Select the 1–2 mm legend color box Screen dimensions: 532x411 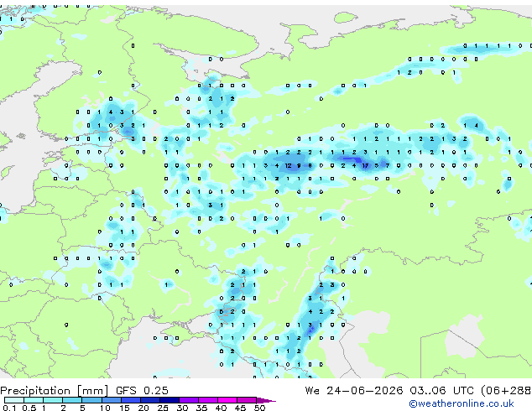(53, 400)
